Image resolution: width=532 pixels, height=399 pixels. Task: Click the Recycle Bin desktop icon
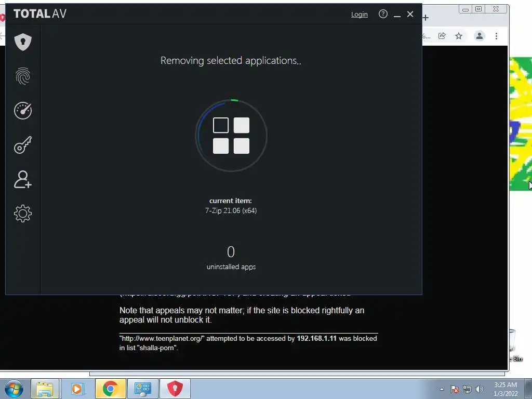(x=516, y=345)
